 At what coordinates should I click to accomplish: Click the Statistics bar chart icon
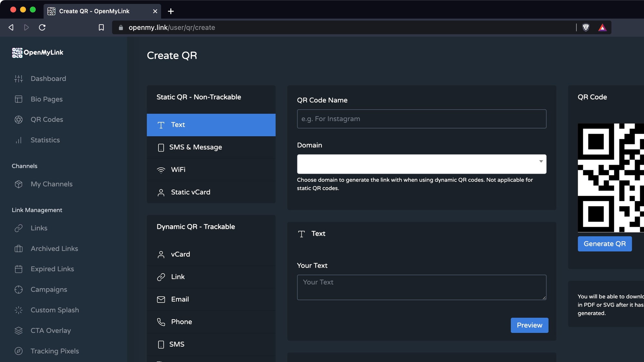(x=19, y=140)
